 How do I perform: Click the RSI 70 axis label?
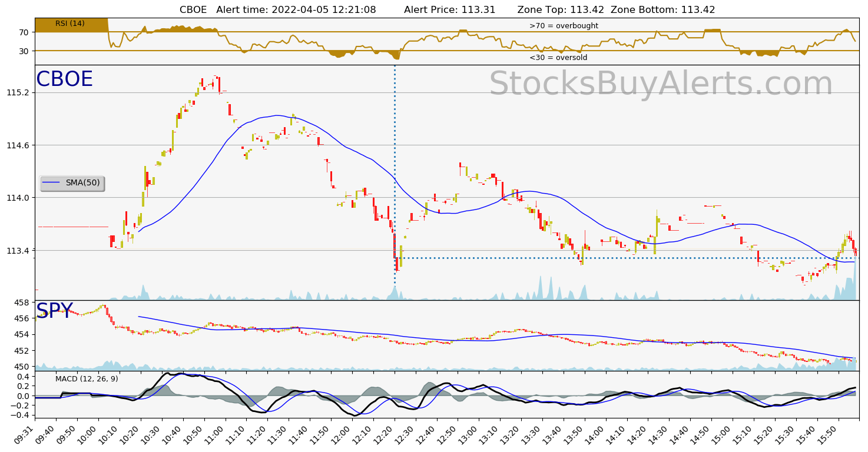pyautogui.click(x=24, y=32)
